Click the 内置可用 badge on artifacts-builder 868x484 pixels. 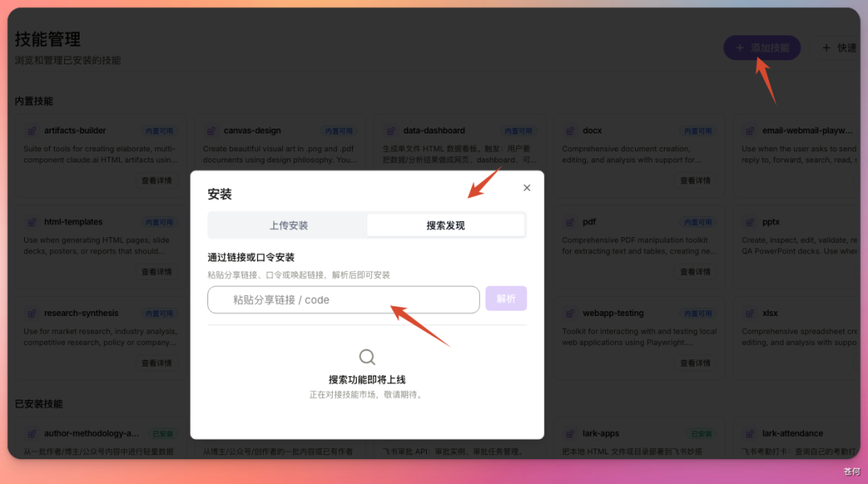[x=159, y=131]
